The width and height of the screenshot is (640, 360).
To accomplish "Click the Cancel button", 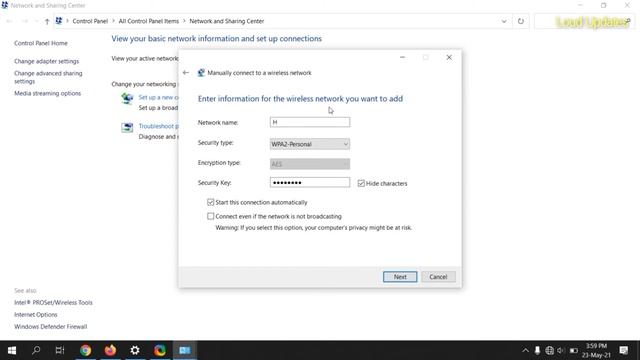I will [x=438, y=277].
